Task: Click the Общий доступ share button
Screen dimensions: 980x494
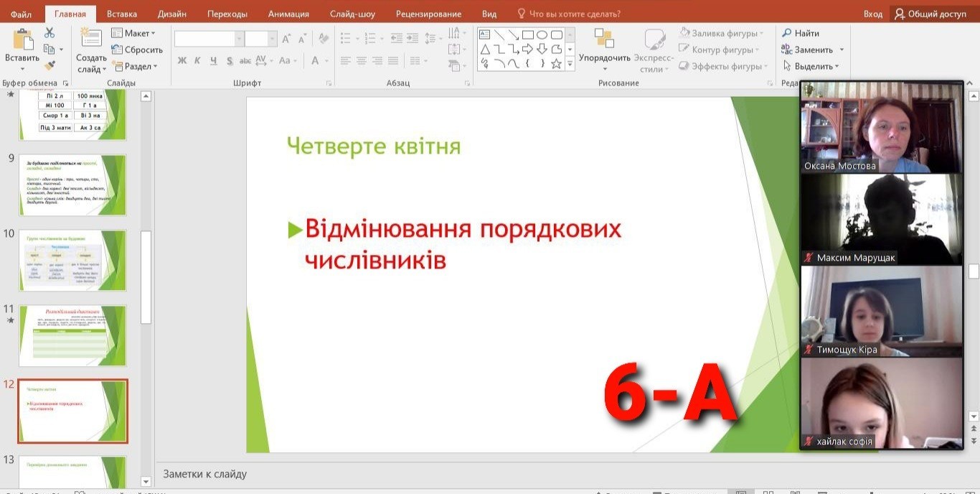Action: (930, 14)
